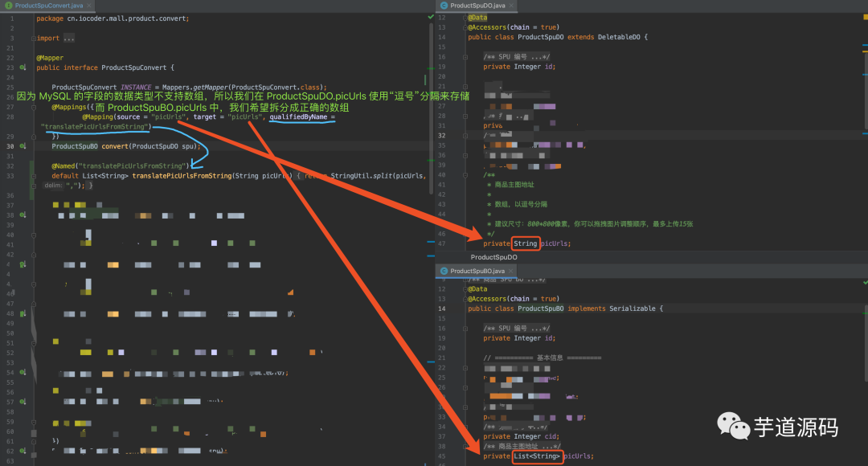The width and height of the screenshot is (868, 466).
Task: Click the getMapper method call
Action: point(211,88)
